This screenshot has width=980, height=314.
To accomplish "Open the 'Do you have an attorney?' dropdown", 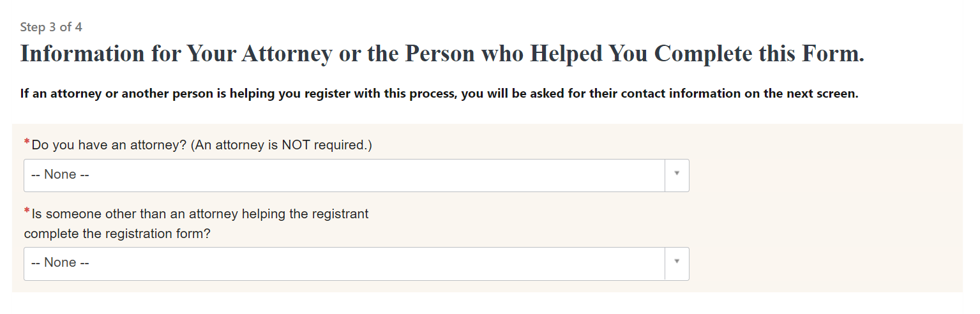I will coord(345,175).
